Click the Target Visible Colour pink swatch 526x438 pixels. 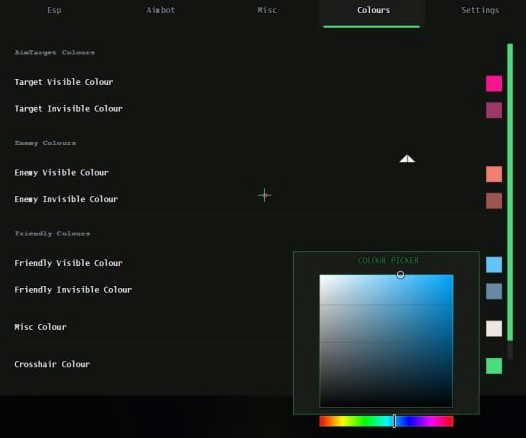click(x=494, y=84)
